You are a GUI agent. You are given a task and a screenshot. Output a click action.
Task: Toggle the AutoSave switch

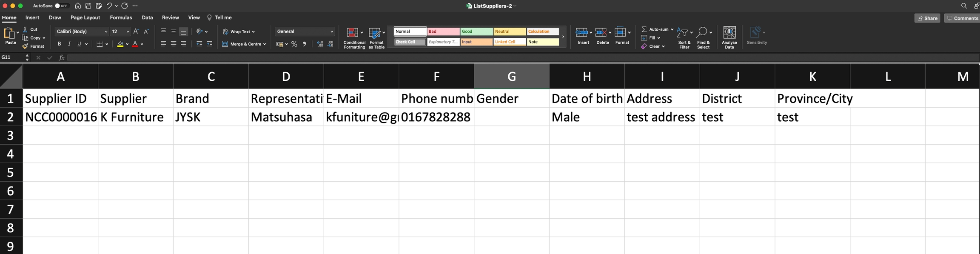coord(61,6)
